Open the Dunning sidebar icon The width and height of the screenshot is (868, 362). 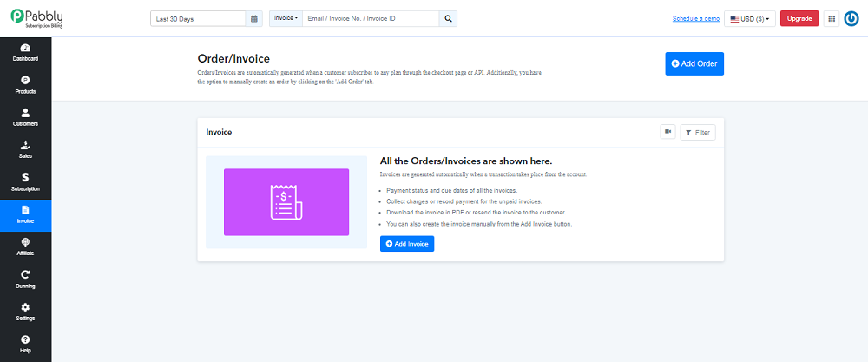point(25,274)
